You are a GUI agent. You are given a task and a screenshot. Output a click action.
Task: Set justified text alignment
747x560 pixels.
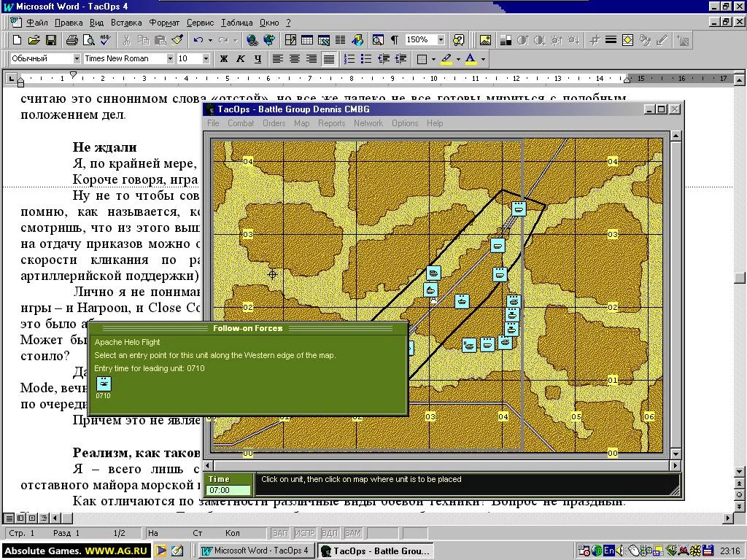pos(329,58)
